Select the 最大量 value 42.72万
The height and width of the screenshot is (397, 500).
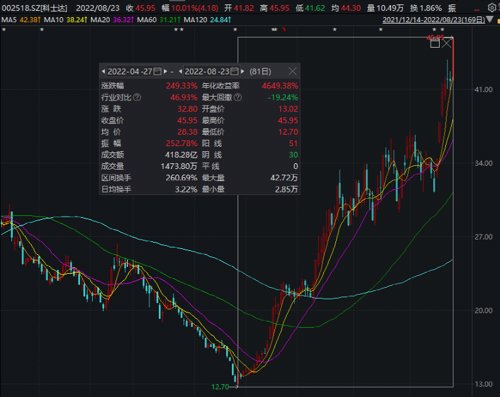point(284,178)
